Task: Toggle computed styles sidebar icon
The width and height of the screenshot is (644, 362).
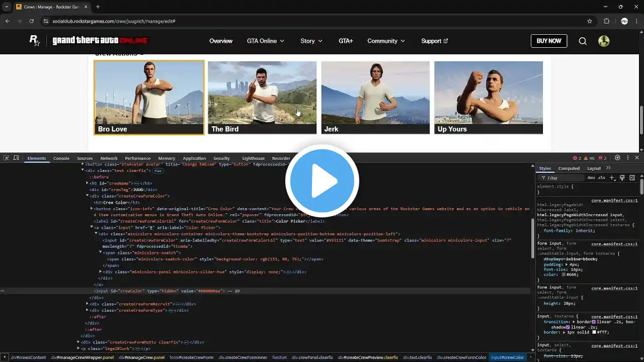Action: pyautogui.click(x=632, y=178)
